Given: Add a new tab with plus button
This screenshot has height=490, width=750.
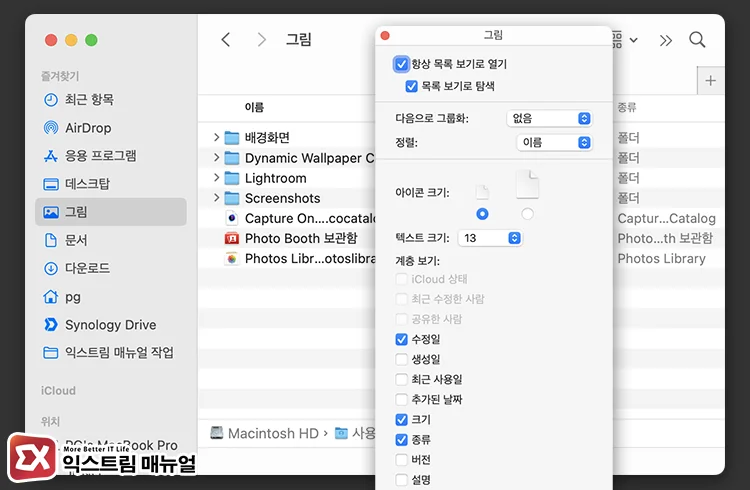Looking at the screenshot, I should tap(711, 81).
